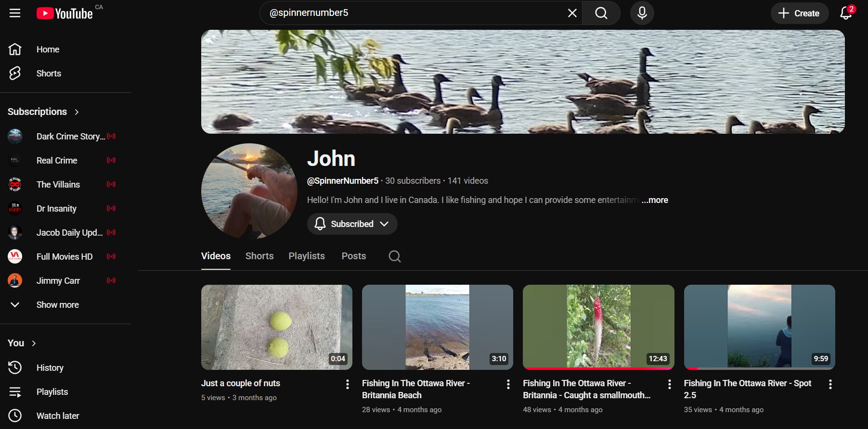This screenshot has height=429, width=868.
Task: Open the hamburger guide menu
Action: pyautogui.click(x=15, y=13)
